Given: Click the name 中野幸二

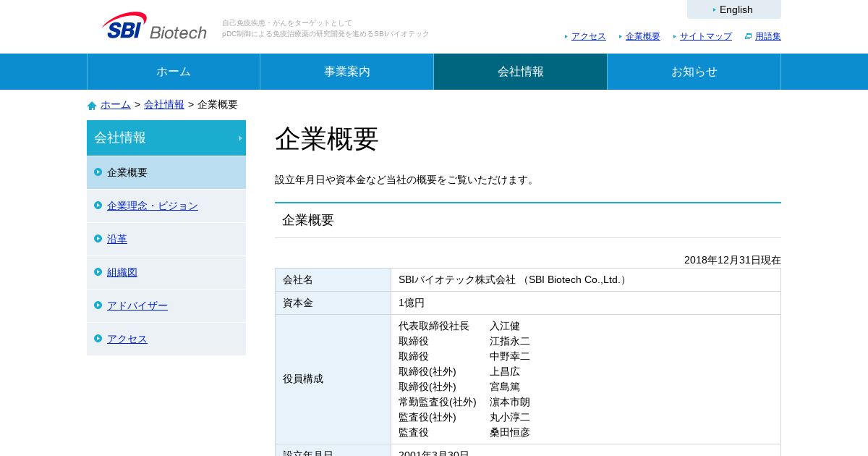Looking at the screenshot, I should 510,357.
